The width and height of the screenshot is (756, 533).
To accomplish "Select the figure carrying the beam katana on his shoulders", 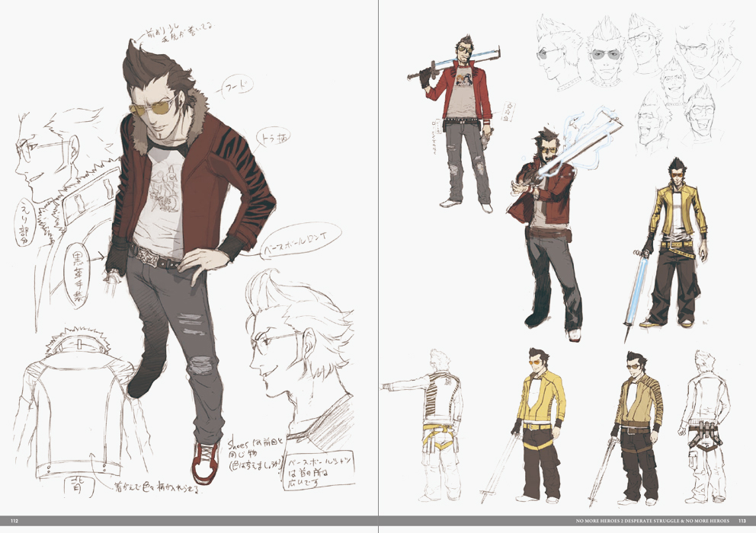I will pyautogui.click(x=458, y=123).
